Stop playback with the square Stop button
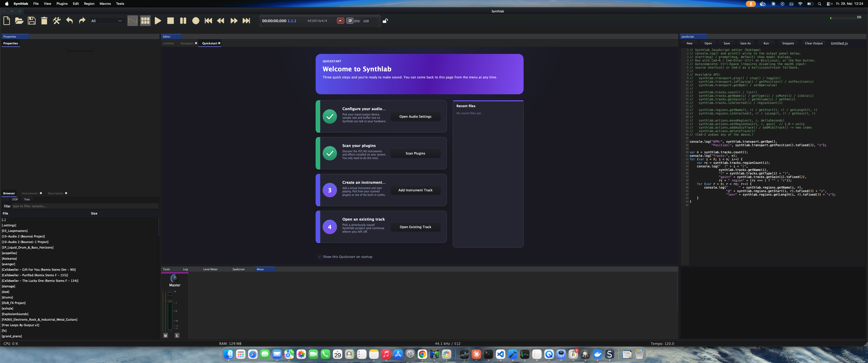 point(171,21)
